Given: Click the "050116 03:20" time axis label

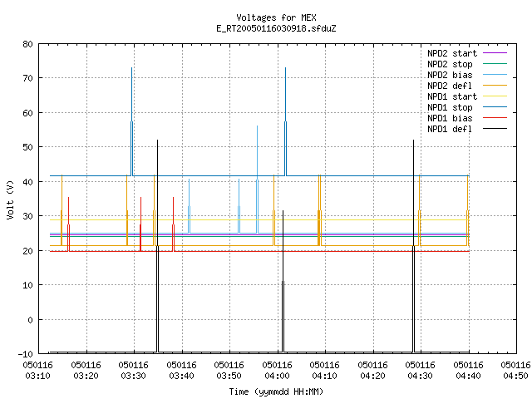Looking at the screenshot, I should click(x=86, y=371).
